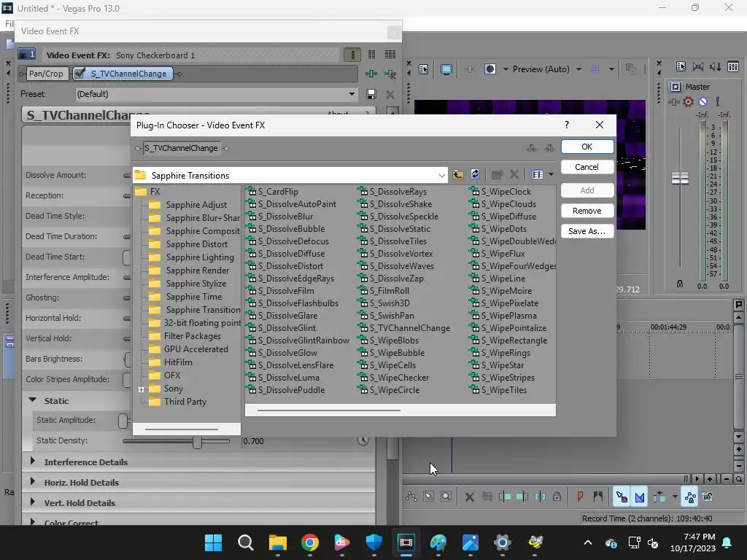Select S_TVChannelChange in plug-in list
Image resolution: width=747 pixels, height=560 pixels.
click(x=404, y=328)
